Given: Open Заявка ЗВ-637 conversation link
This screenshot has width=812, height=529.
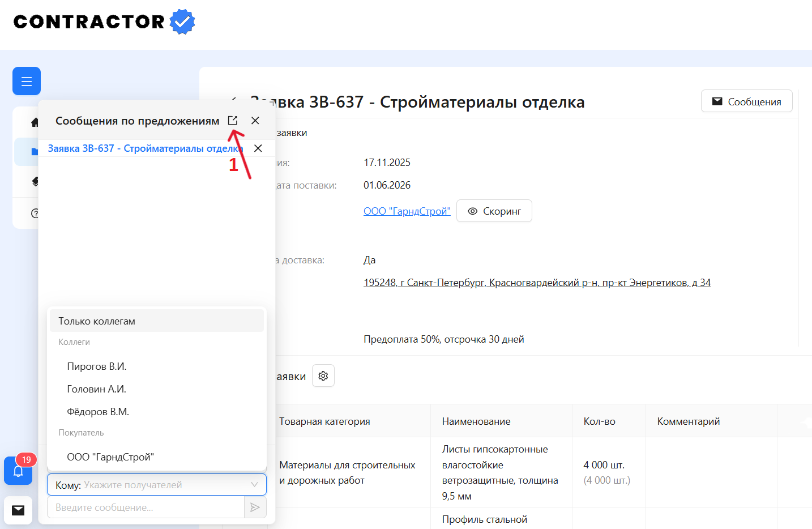Looking at the screenshot, I should [x=146, y=148].
